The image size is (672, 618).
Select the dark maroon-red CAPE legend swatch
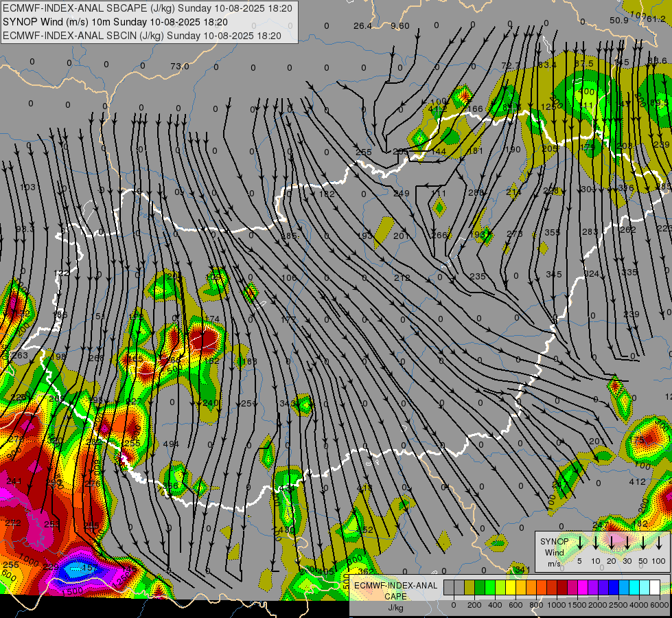tap(562, 588)
